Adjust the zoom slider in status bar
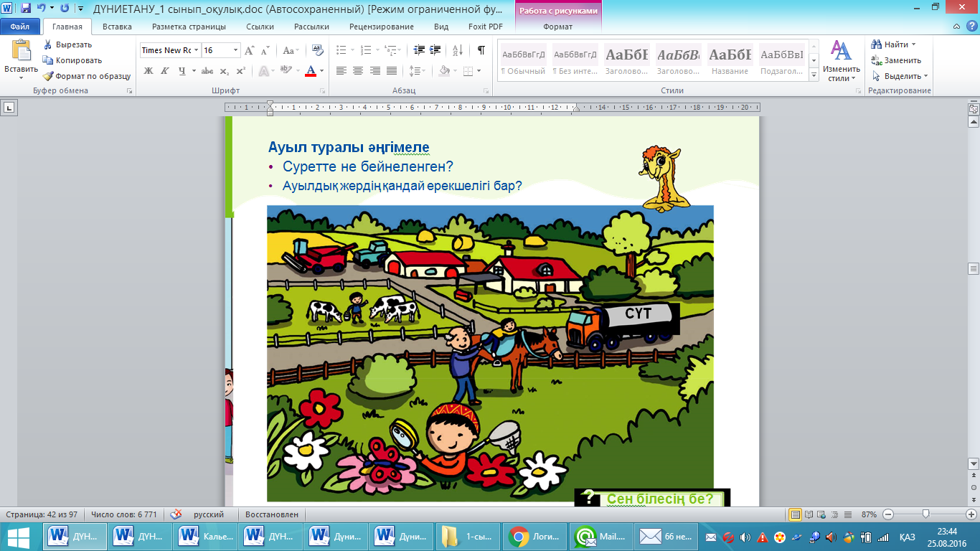 (x=926, y=514)
